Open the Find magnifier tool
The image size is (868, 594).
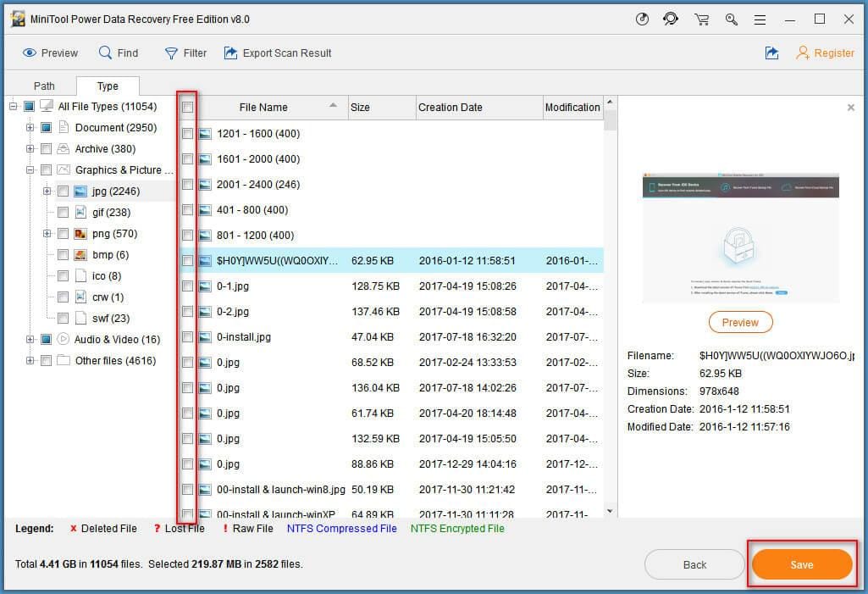point(105,52)
